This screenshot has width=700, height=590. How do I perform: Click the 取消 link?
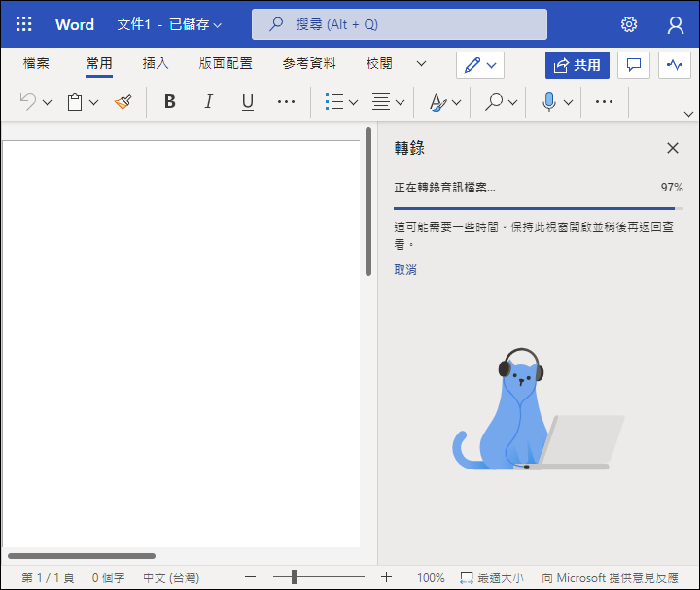pyautogui.click(x=405, y=269)
